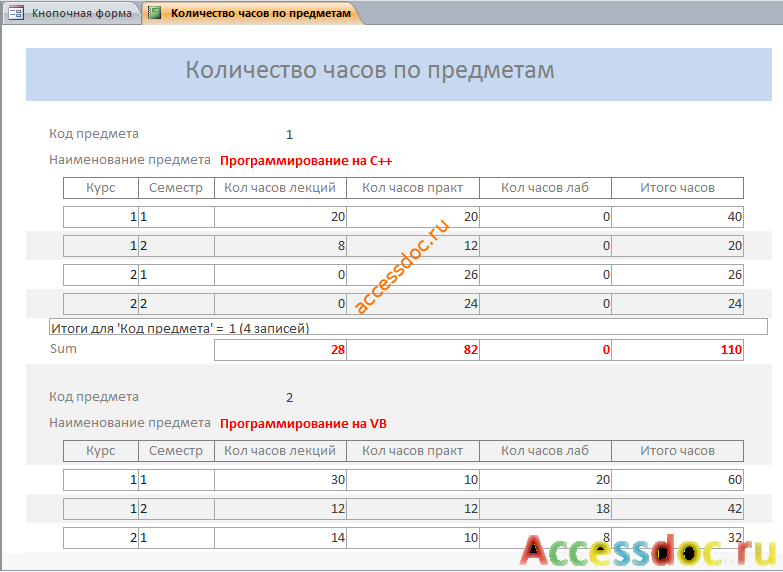Viewport: 783px width, 572px height.
Task: Click the Sum label
Action: point(63,349)
